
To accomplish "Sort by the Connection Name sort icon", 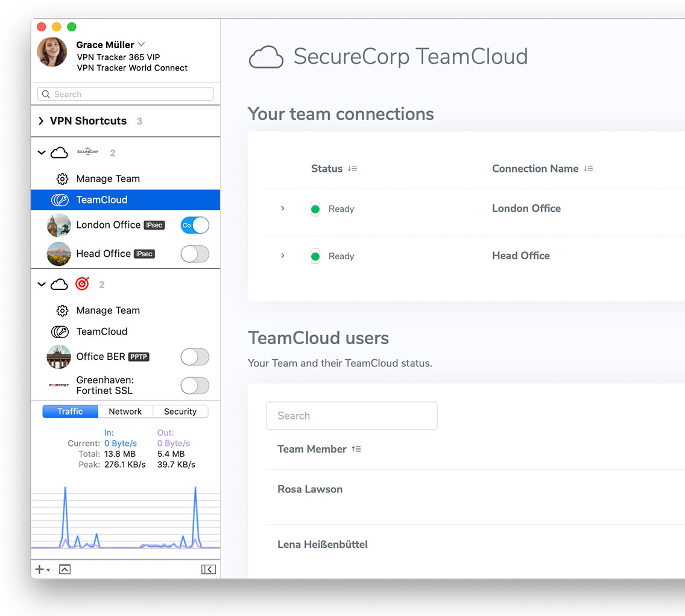I will (x=589, y=169).
